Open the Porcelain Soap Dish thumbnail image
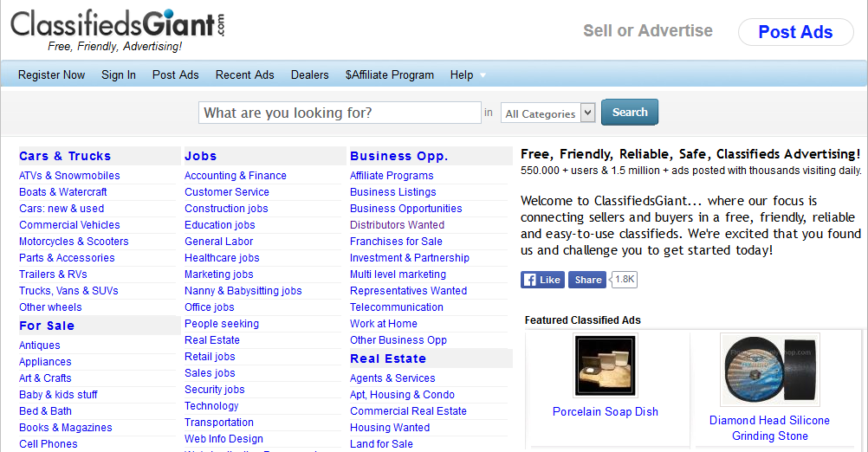Screen dimensions: 868x452 (605, 365)
